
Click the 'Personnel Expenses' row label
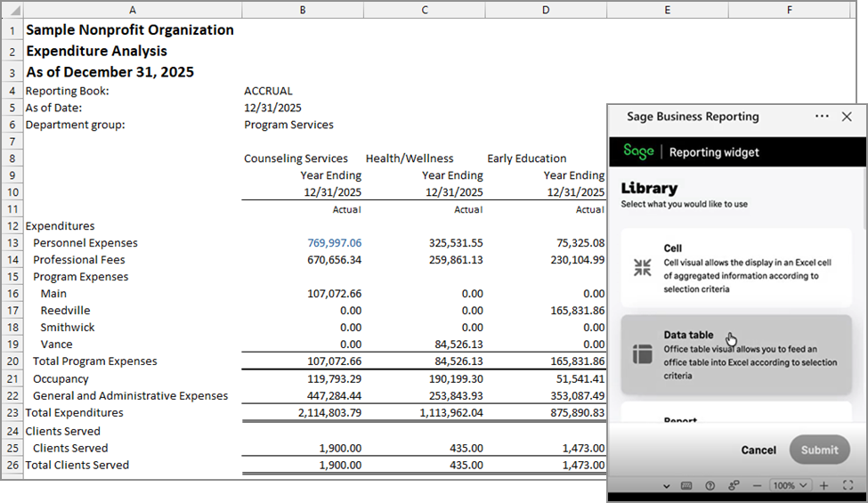[85, 243]
